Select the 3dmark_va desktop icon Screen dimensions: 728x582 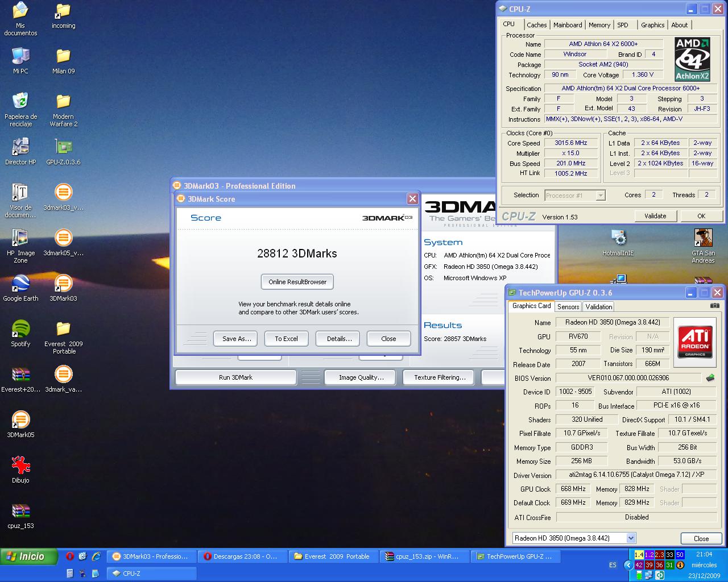pyautogui.click(x=63, y=379)
